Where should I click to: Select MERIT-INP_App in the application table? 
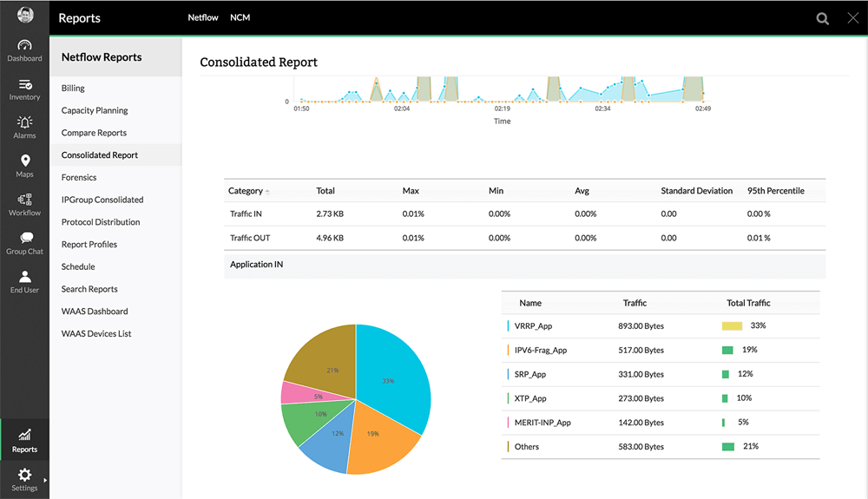click(542, 423)
